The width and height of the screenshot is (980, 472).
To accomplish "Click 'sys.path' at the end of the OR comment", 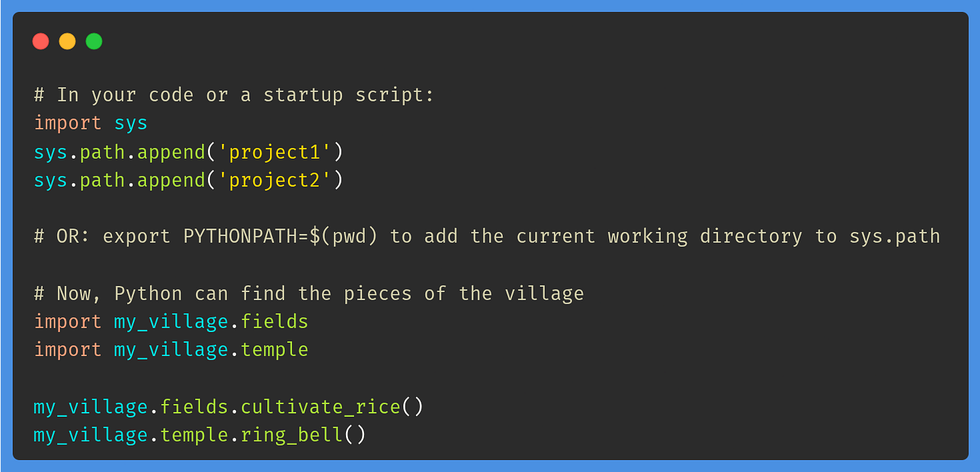I will (x=895, y=237).
